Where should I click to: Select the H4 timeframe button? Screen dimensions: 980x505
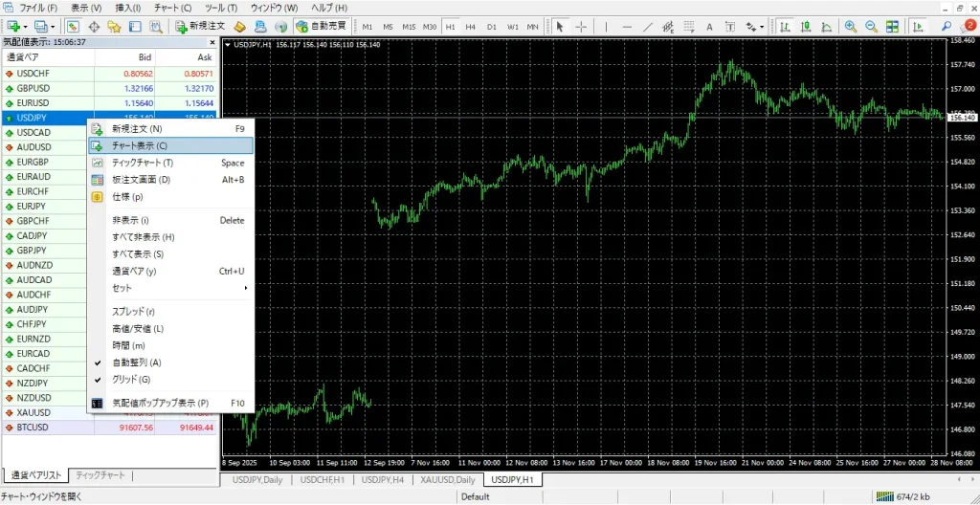click(470, 27)
